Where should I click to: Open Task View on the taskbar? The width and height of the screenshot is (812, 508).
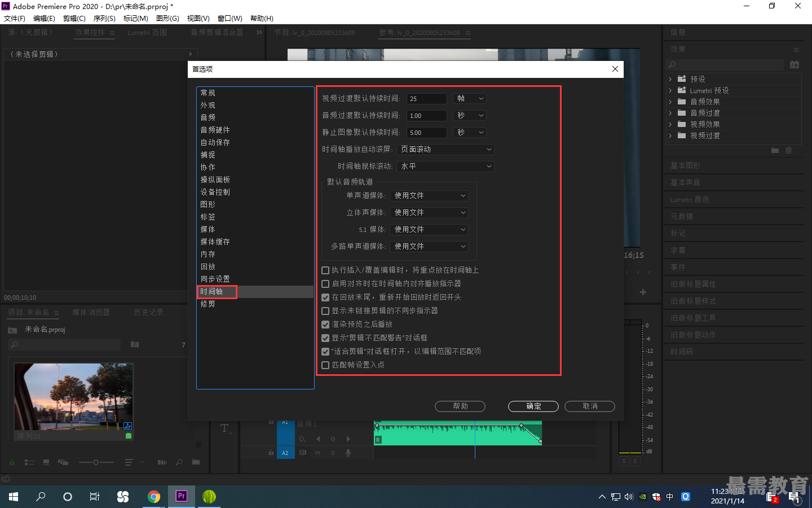pos(95,497)
